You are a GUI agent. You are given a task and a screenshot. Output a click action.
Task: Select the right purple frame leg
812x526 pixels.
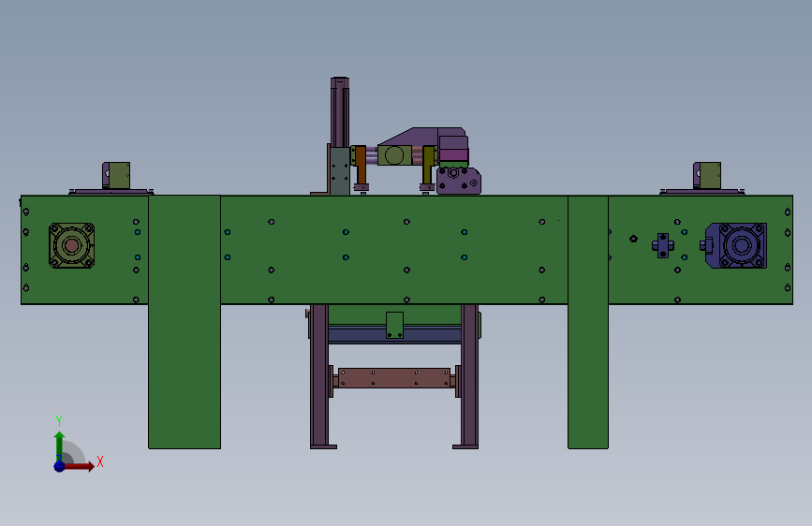pos(469,376)
